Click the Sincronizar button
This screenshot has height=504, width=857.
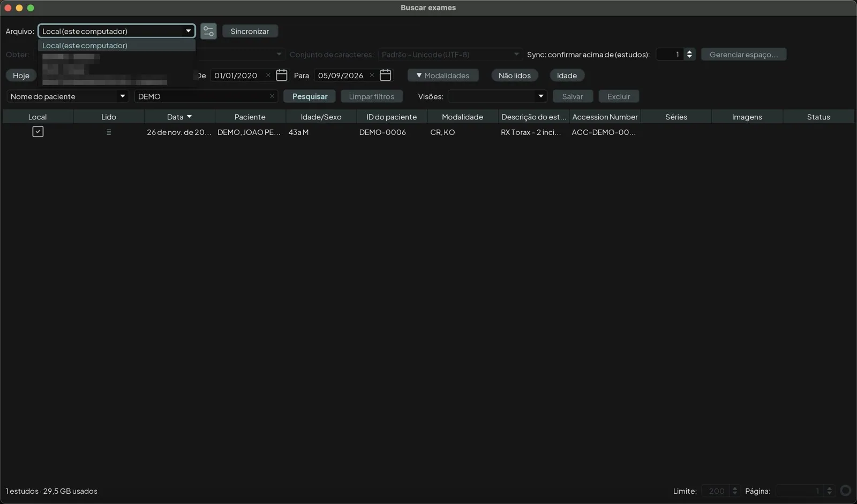coord(250,31)
